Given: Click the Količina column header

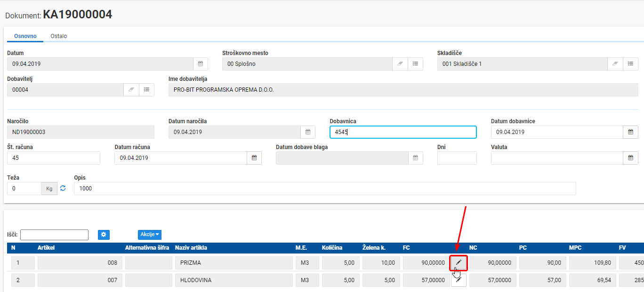Looking at the screenshot, I should [x=332, y=248].
